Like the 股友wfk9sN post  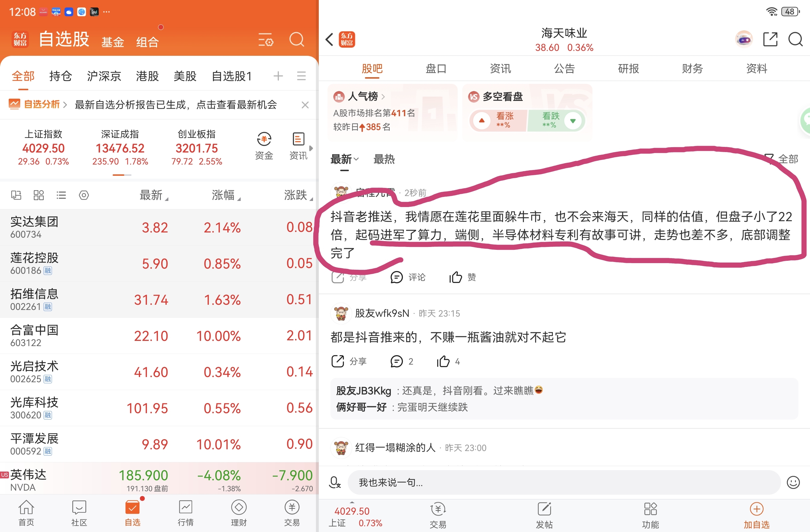click(x=443, y=362)
